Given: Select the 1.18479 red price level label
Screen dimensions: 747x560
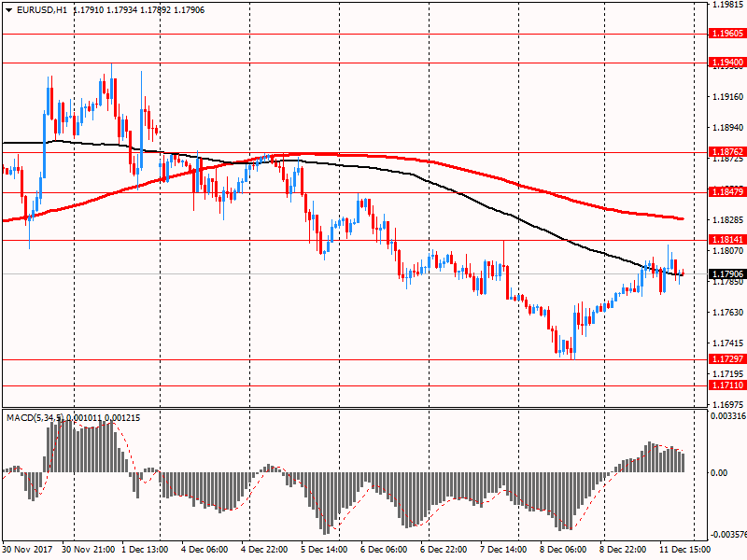Looking at the screenshot, I should point(727,192).
